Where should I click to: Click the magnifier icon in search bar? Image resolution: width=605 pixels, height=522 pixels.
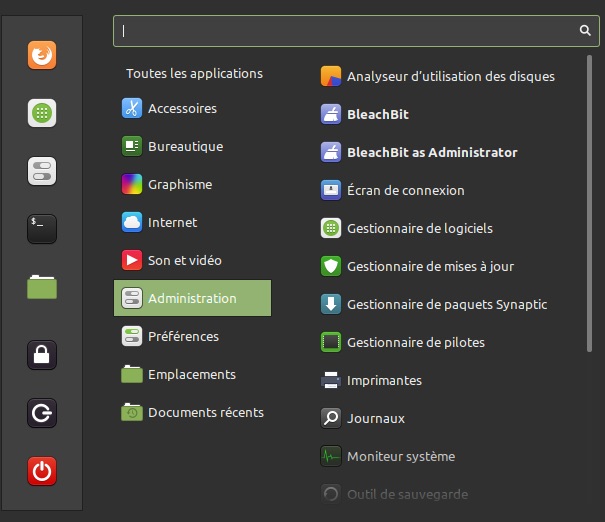click(x=585, y=31)
